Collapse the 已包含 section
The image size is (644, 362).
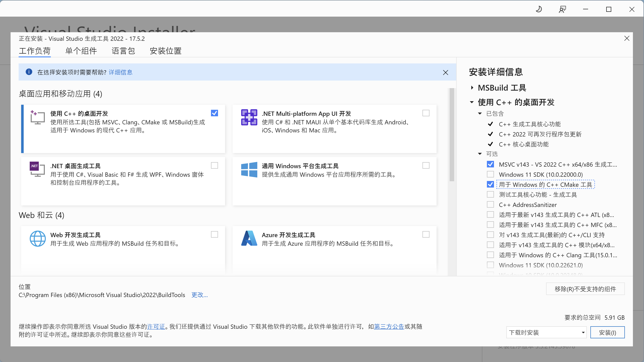(480, 114)
